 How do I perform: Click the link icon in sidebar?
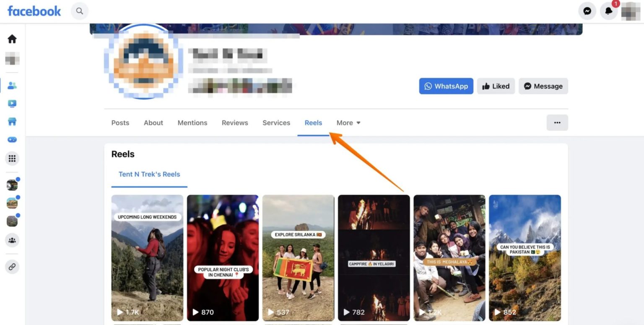tap(12, 267)
